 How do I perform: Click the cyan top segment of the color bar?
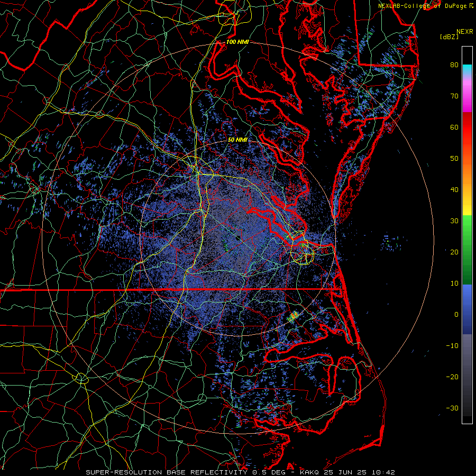467,69
